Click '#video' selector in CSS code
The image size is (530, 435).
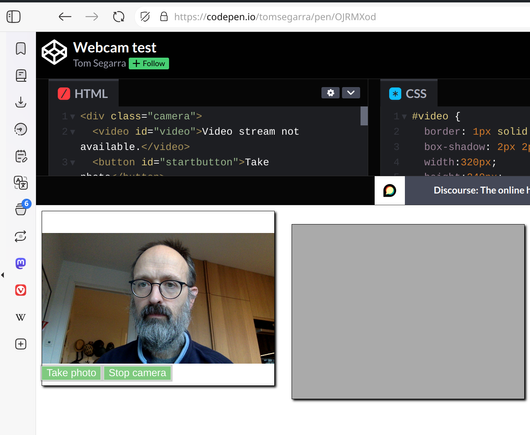click(x=430, y=116)
